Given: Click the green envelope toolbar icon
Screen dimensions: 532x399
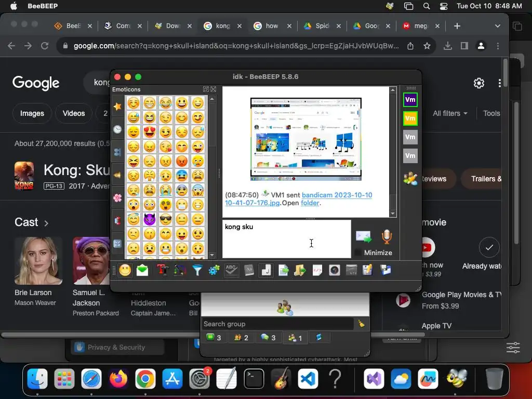Looking at the screenshot, I should 142,270.
